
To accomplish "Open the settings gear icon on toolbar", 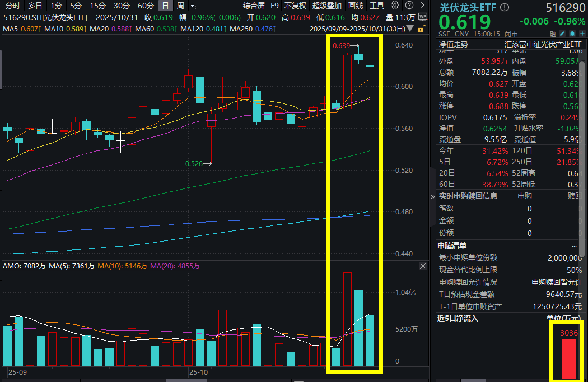I will pos(394,5).
